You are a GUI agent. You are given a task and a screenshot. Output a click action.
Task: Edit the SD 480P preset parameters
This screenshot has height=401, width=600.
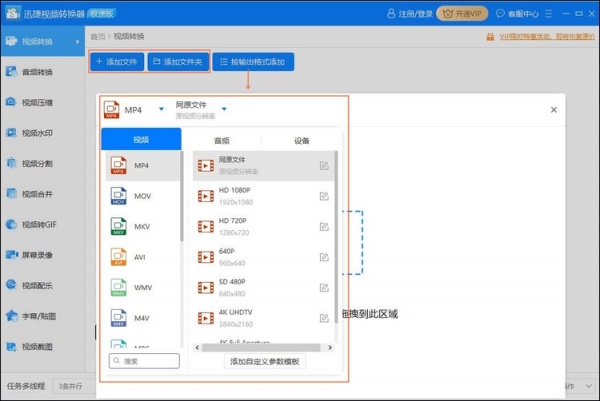(x=324, y=287)
